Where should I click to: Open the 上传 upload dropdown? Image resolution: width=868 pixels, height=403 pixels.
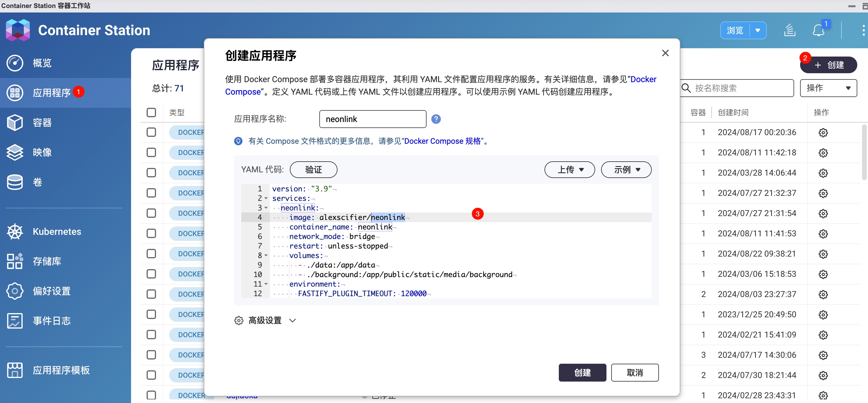(570, 170)
